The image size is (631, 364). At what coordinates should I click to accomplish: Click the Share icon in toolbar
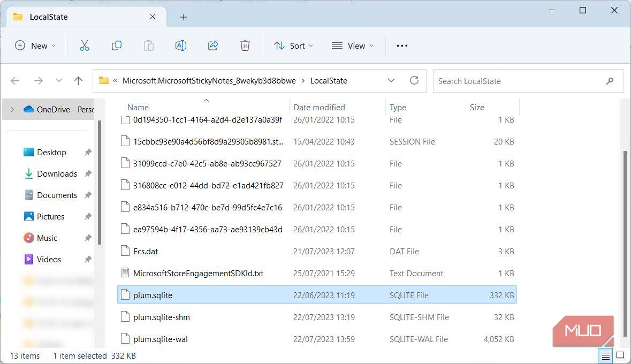point(213,45)
